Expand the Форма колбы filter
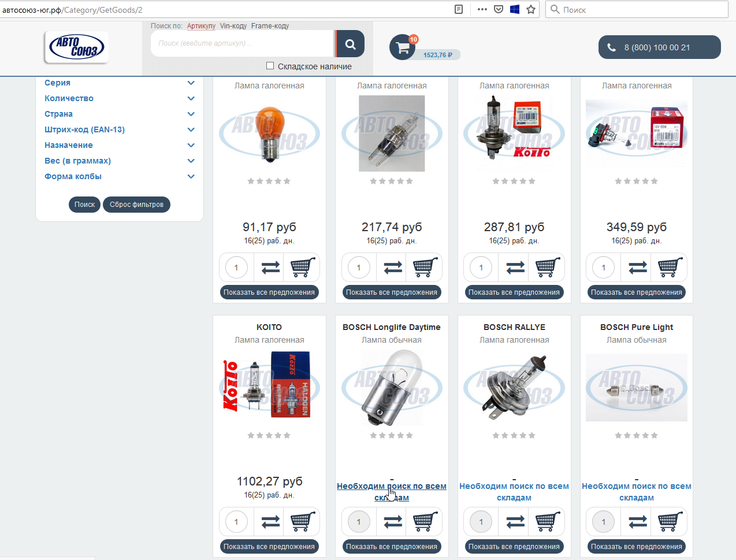Image resolution: width=736 pixels, height=560 pixels. 191,176
